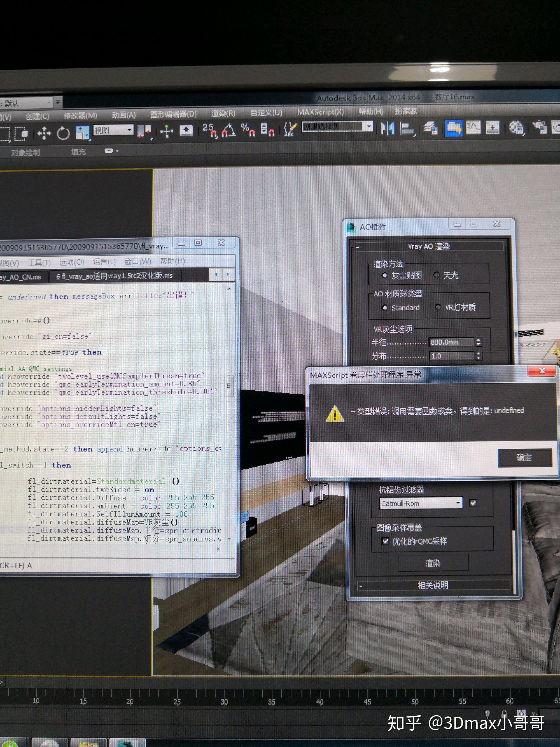Open the Schematic View icon
Screen dimensions: 560x747
[x=493, y=127]
